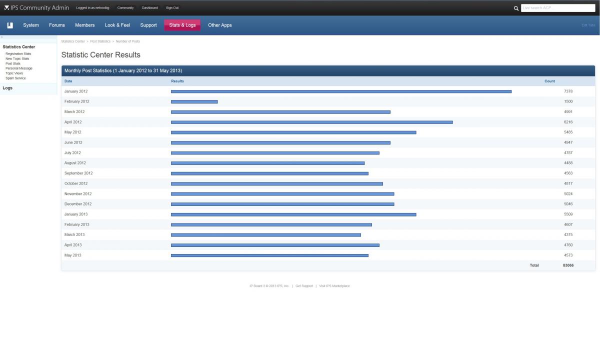
Task: Go to the Support tab
Action: click(148, 25)
